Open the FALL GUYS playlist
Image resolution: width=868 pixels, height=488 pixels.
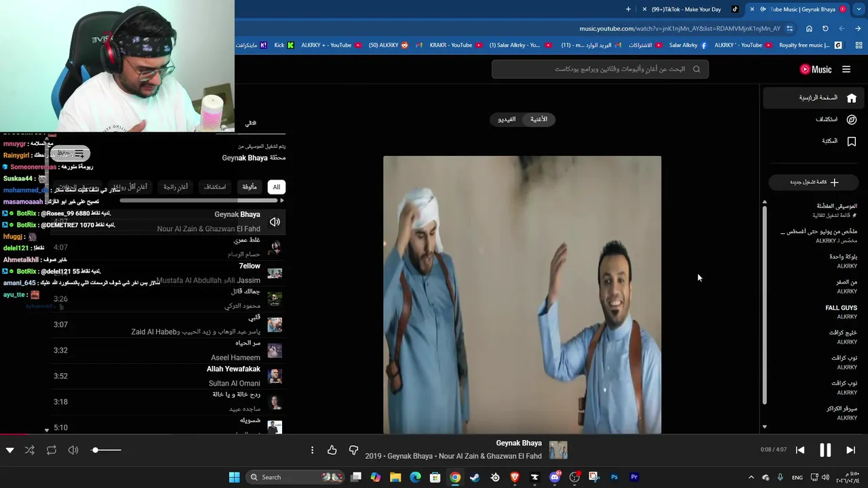(x=814, y=312)
